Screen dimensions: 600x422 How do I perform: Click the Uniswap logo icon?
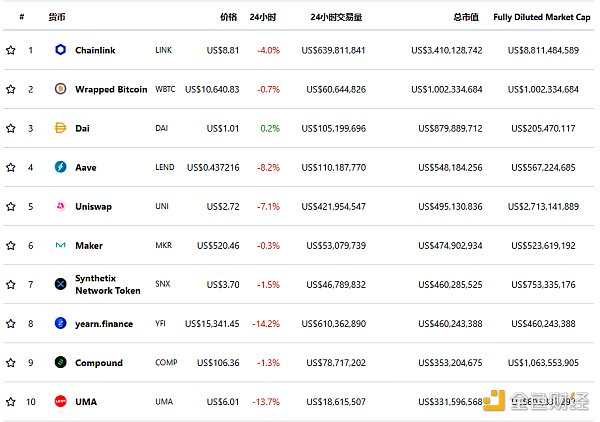pyautogui.click(x=60, y=206)
